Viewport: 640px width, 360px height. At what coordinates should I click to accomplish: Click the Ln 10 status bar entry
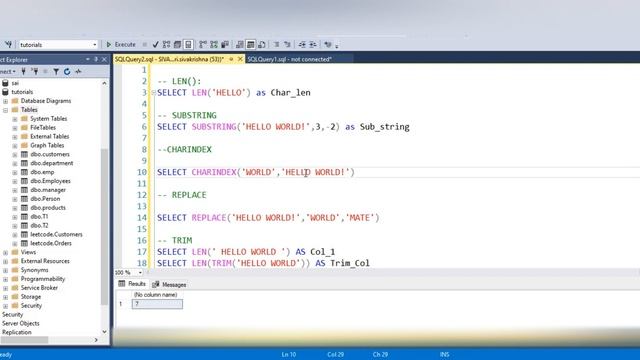[289, 354]
